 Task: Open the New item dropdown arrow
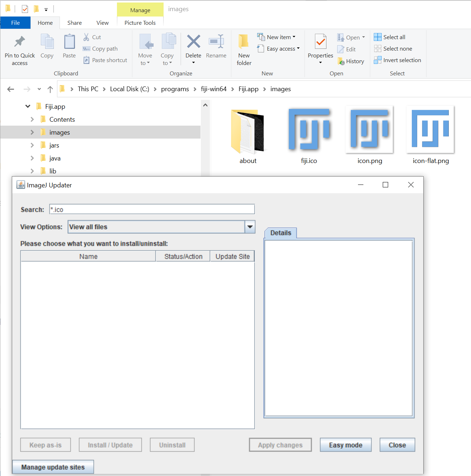tap(293, 37)
